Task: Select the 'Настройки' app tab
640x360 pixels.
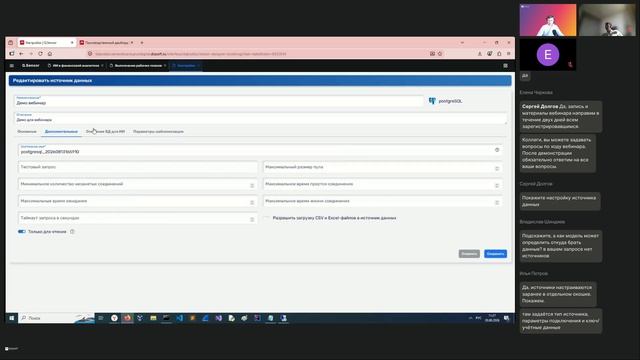Action: (x=186, y=65)
